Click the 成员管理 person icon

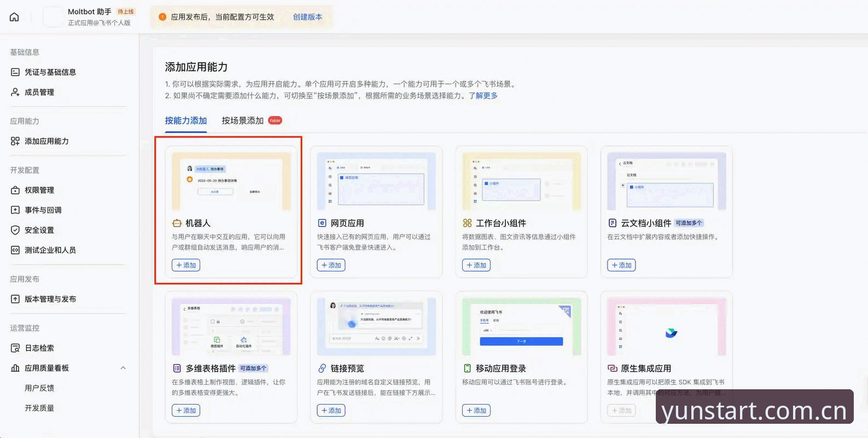coord(15,92)
